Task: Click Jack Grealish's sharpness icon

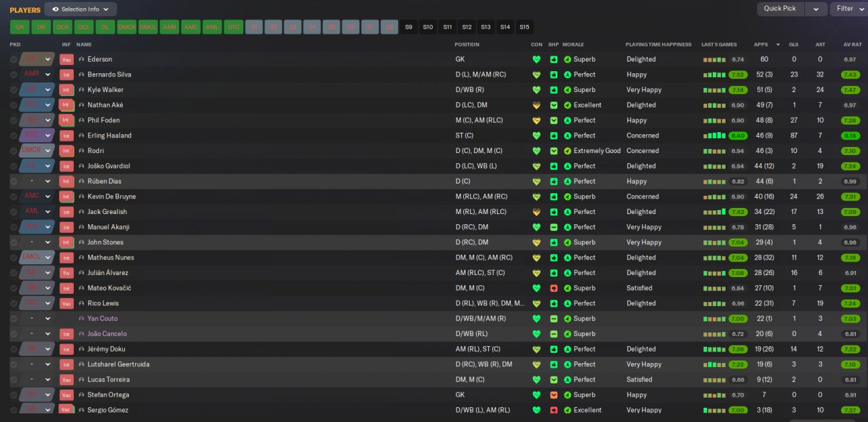Action: 554,212
